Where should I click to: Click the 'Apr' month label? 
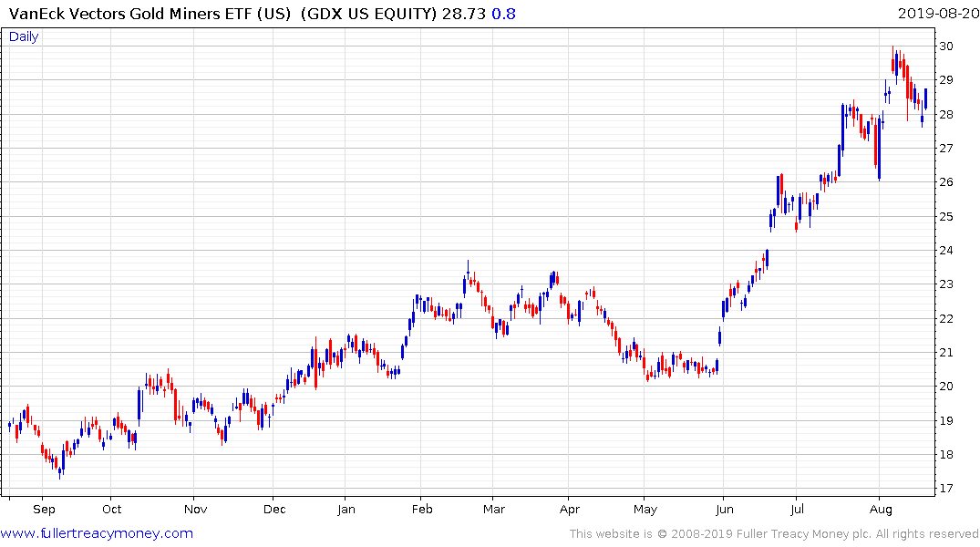pyautogui.click(x=570, y=509)
